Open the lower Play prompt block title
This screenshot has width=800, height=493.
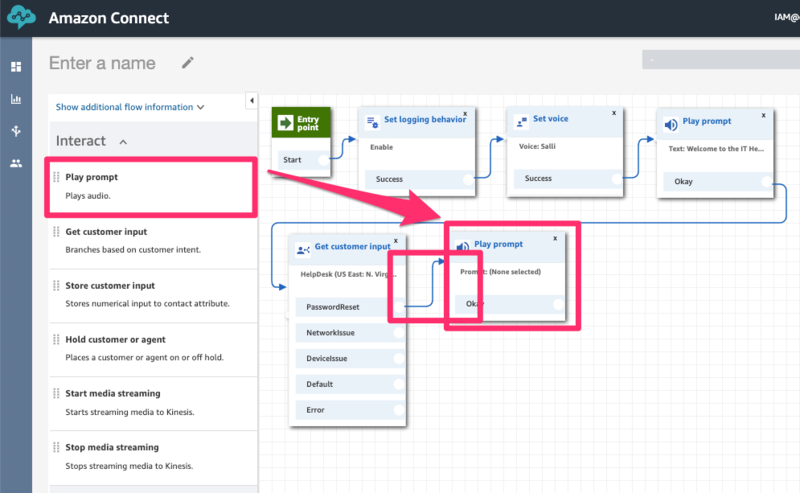coord(498,244)
